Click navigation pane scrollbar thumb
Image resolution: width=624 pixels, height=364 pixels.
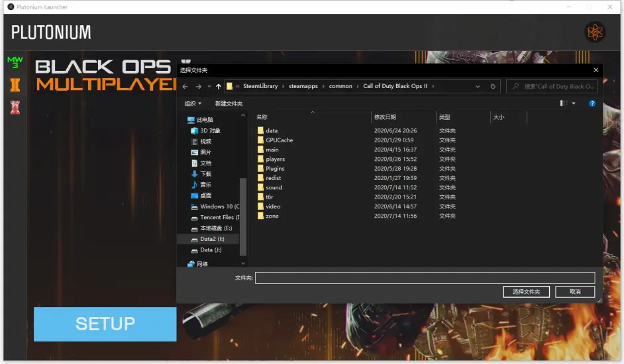point(242,217)
